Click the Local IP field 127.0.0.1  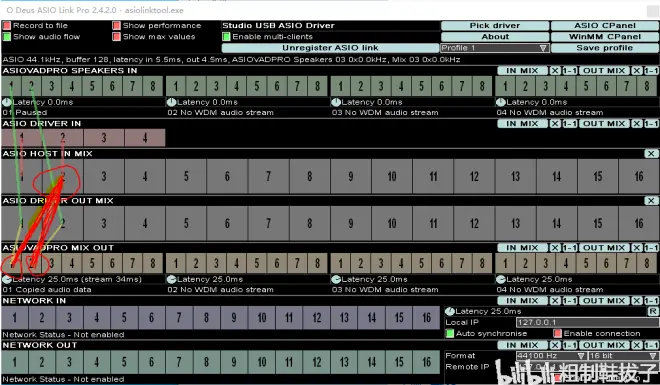pyautogui.click(x=588, y=323)
